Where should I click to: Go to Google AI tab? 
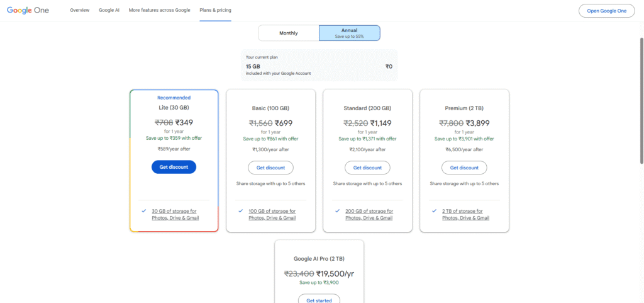point(109,11)
